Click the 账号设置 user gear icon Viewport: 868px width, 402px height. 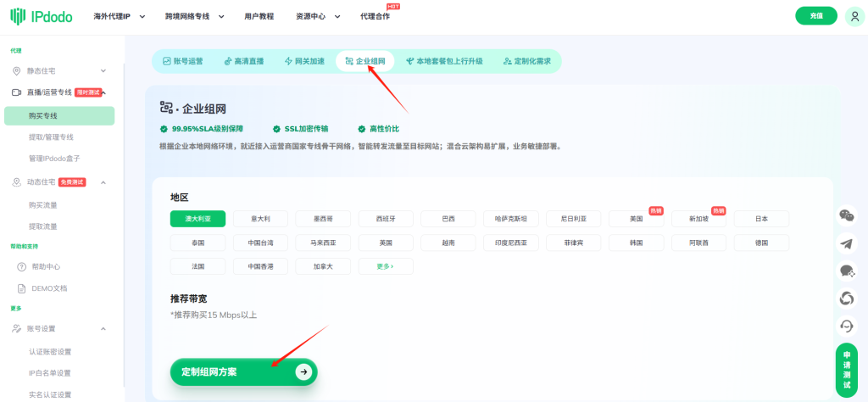point(17,328)
